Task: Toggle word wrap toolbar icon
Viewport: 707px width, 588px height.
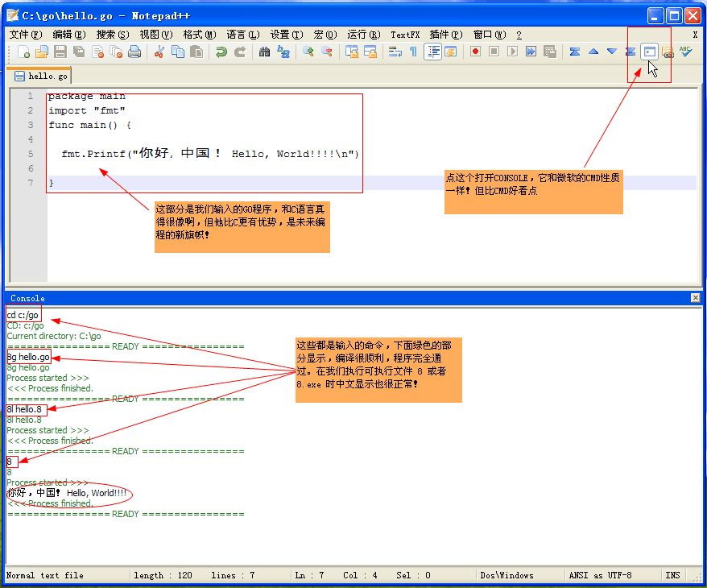Action: (395, 52)
